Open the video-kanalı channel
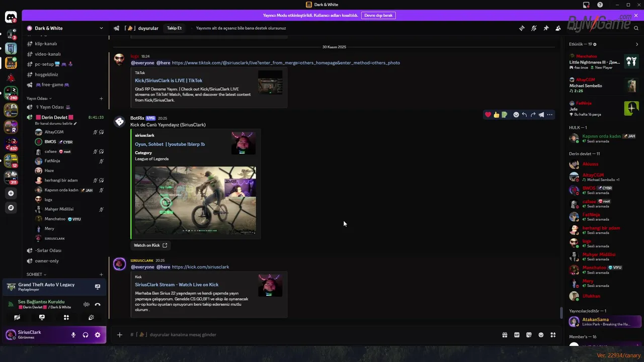This screenshot has width=644, height=362. coord(65,54)
